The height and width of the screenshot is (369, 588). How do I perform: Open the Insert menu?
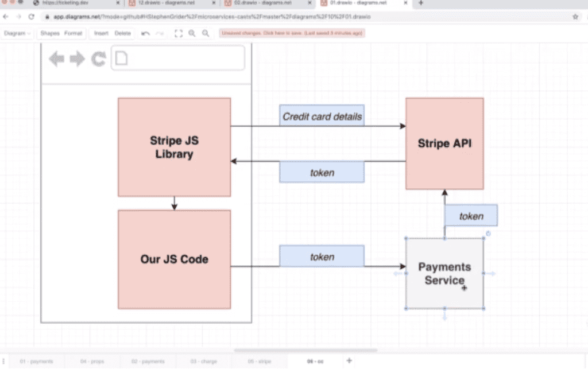pyautogui.click(x=102, y=33)
